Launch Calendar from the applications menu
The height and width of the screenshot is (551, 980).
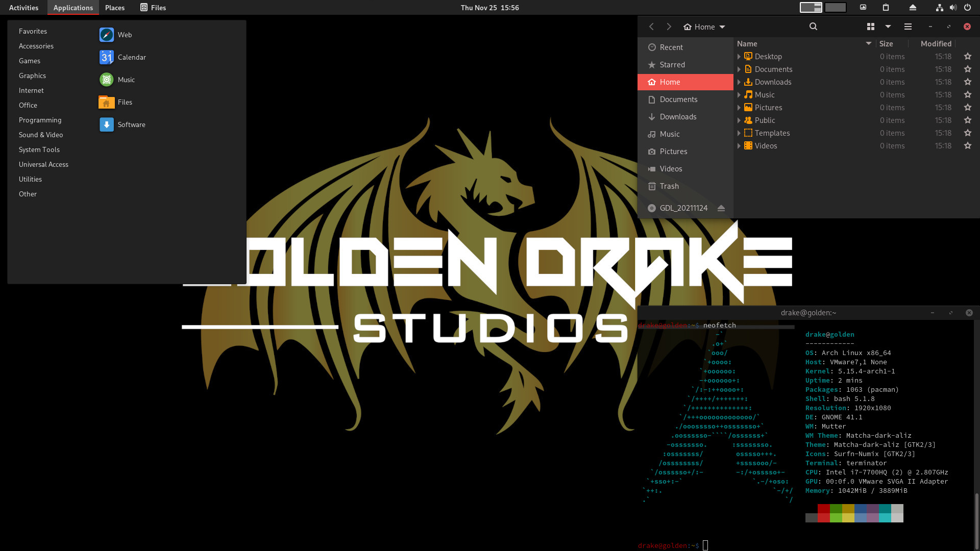tap(107, 57)
